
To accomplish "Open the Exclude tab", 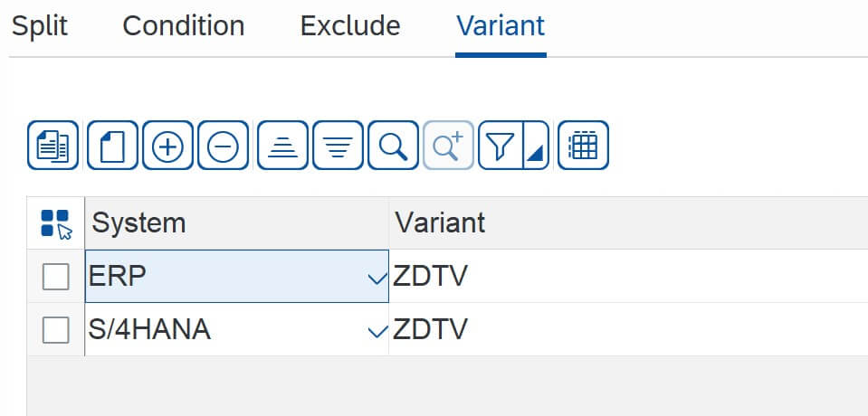I will tap(350, 26).
